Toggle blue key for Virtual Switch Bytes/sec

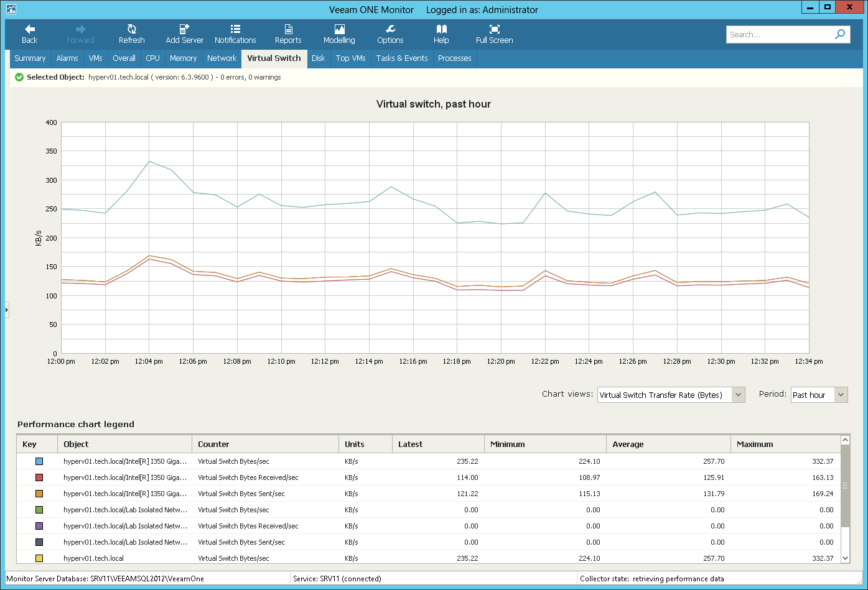[x=39, y=461]
